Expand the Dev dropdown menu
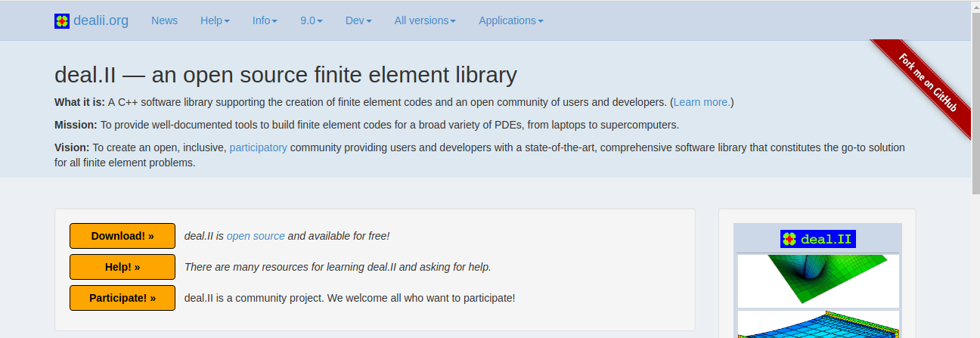 click(358, 20)
